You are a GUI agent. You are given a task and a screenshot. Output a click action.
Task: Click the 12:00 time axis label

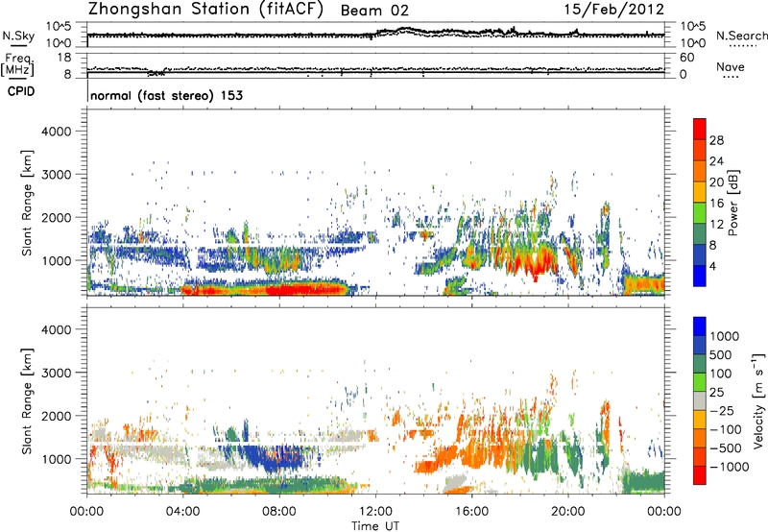coord(375,512)
